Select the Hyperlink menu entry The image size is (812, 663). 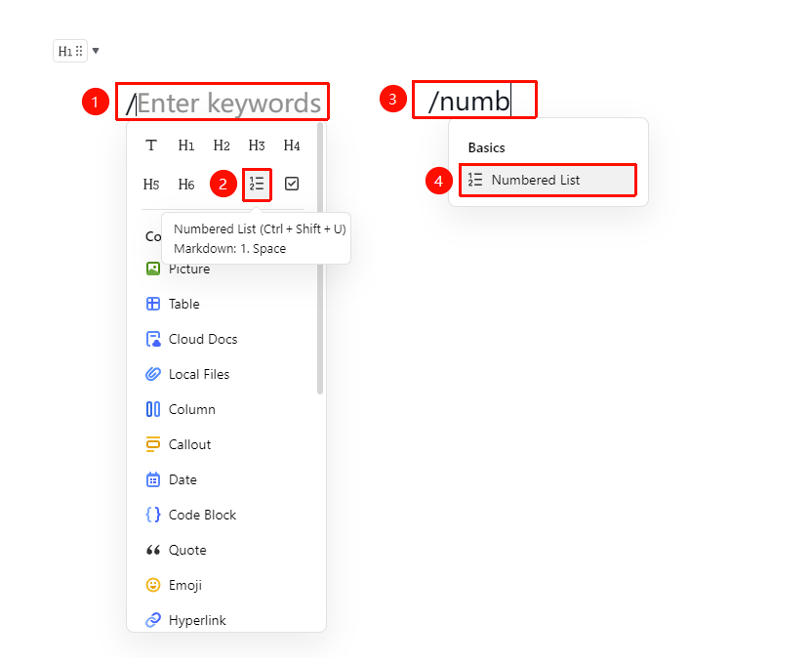tap(226, 620)
